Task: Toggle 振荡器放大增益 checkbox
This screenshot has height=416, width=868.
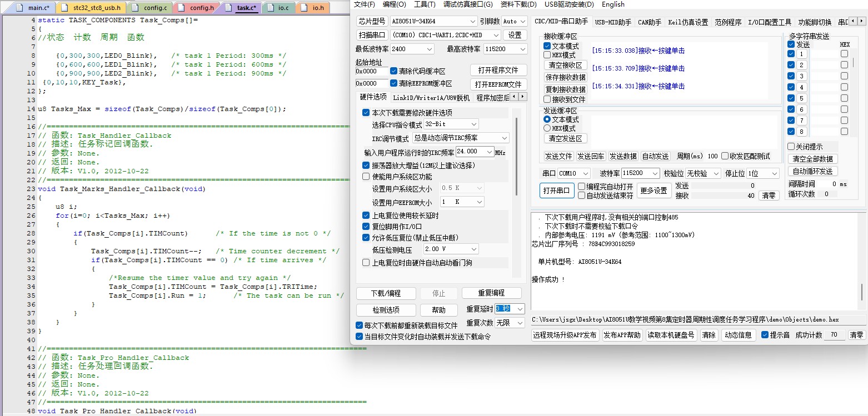Action: point(366,165)
